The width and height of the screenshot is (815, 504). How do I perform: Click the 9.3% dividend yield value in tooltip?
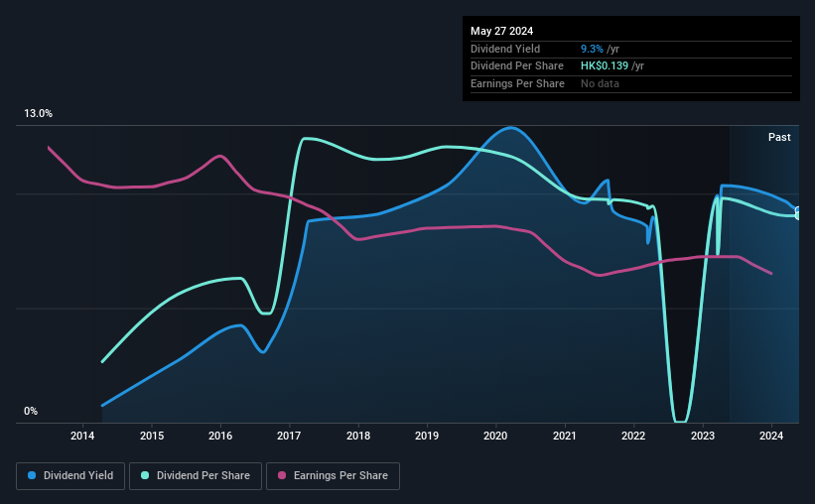point(592,49)
